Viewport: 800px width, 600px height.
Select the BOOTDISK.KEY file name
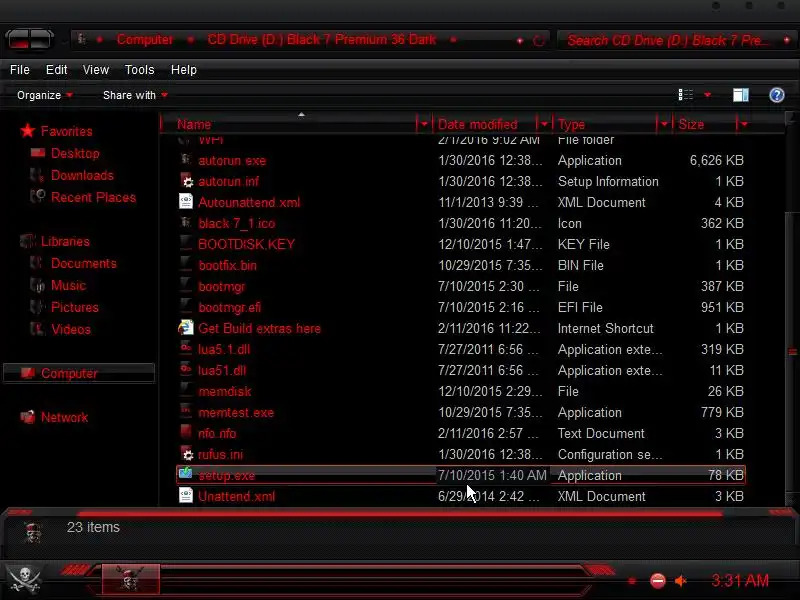pos(246,244)
